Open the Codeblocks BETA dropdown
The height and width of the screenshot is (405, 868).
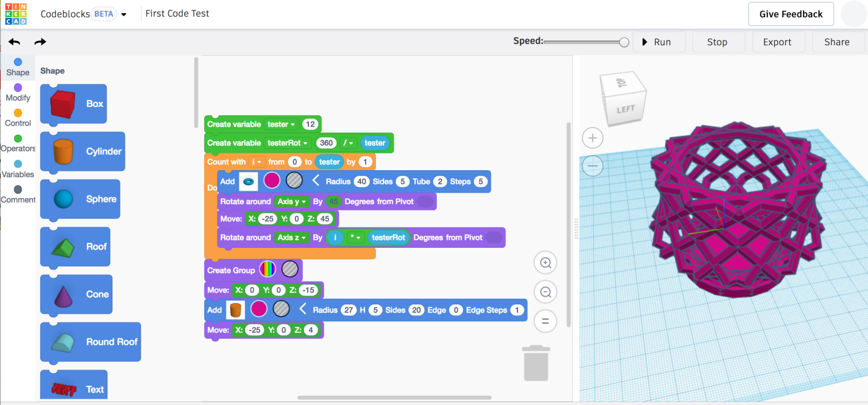click(x=123, y=14)
